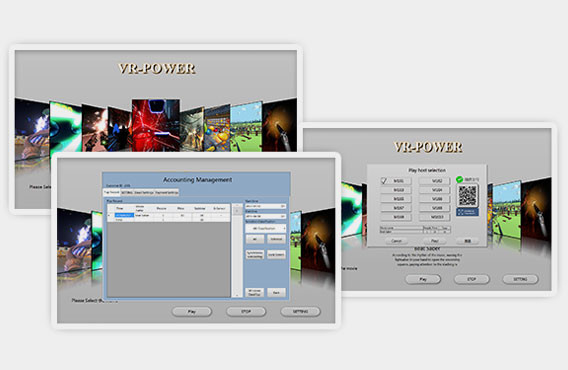This screenshot has width=568, height=370.
Task: Open the Start time date dropdown
Action: click(x=266, y=206)
